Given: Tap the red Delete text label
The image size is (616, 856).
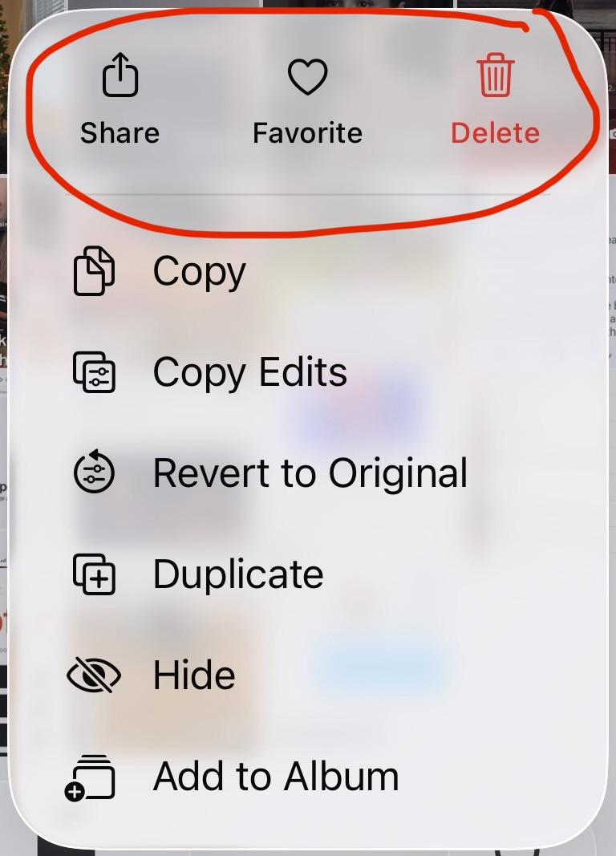Looking at the screenshot, I should pos(496,132).
